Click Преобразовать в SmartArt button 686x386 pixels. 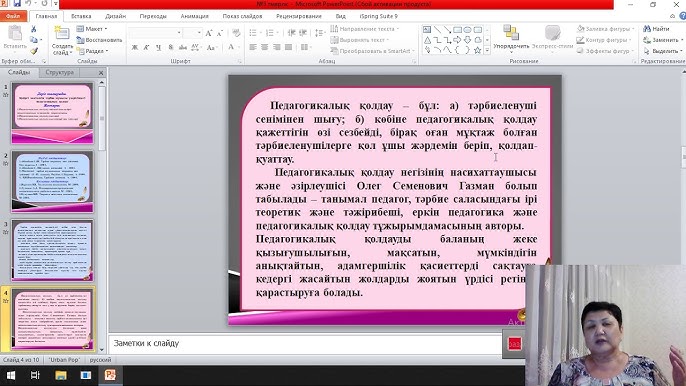coord(373,51)
